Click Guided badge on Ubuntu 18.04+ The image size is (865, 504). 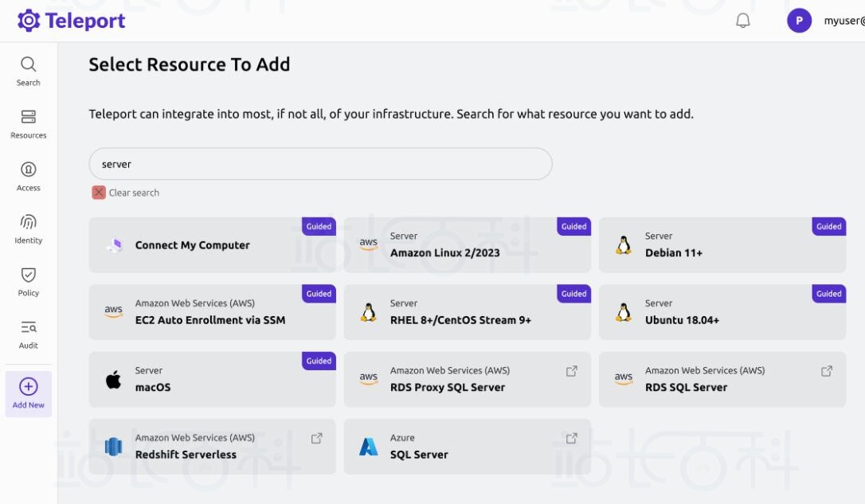[x=828, y=293]
